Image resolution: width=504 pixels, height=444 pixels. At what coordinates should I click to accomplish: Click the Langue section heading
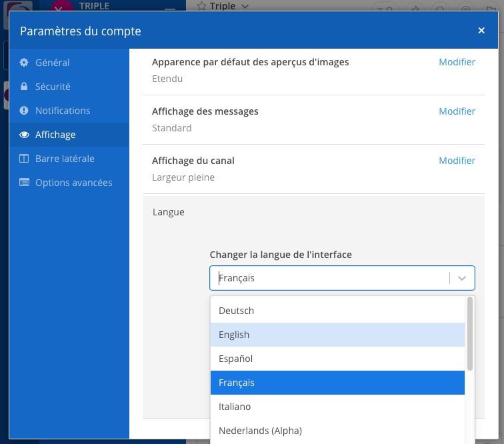169,212
